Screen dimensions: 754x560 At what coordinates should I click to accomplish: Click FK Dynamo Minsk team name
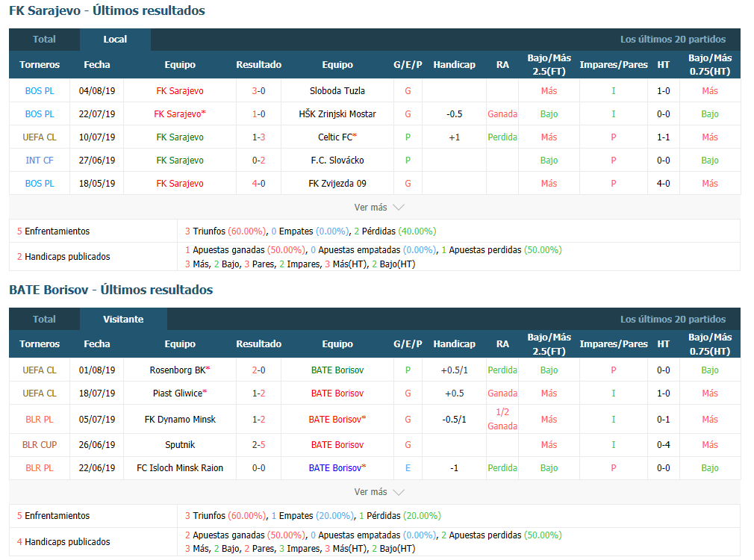pos(180,419)
